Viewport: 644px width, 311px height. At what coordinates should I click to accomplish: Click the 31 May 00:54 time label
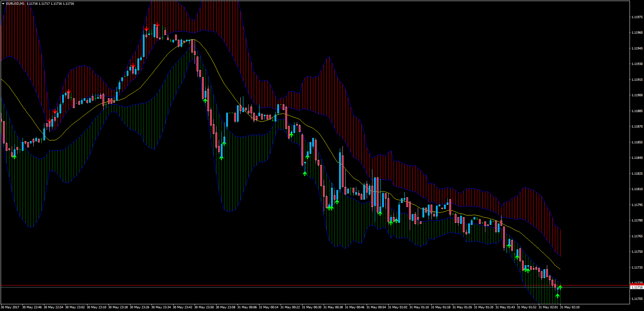pyautogui.click(x=376, y=307)
